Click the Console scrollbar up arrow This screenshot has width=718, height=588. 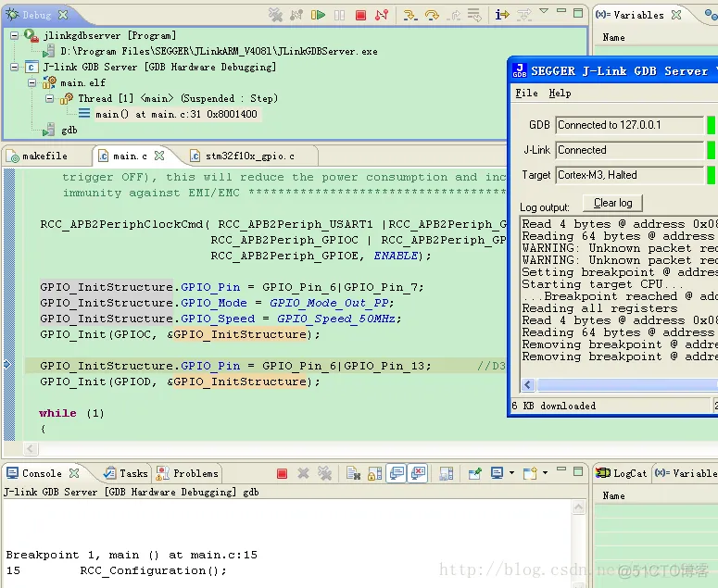click(578, 507)
